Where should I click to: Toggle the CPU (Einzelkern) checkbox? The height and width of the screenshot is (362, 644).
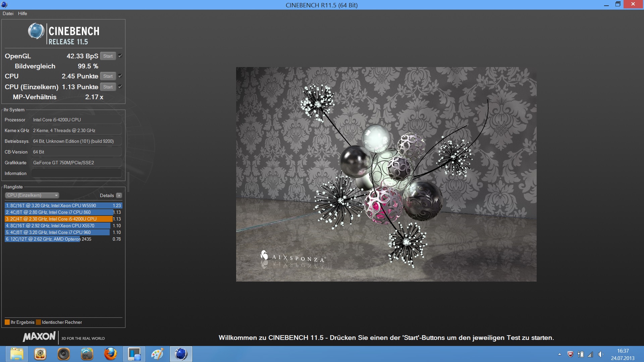[120, 87]
